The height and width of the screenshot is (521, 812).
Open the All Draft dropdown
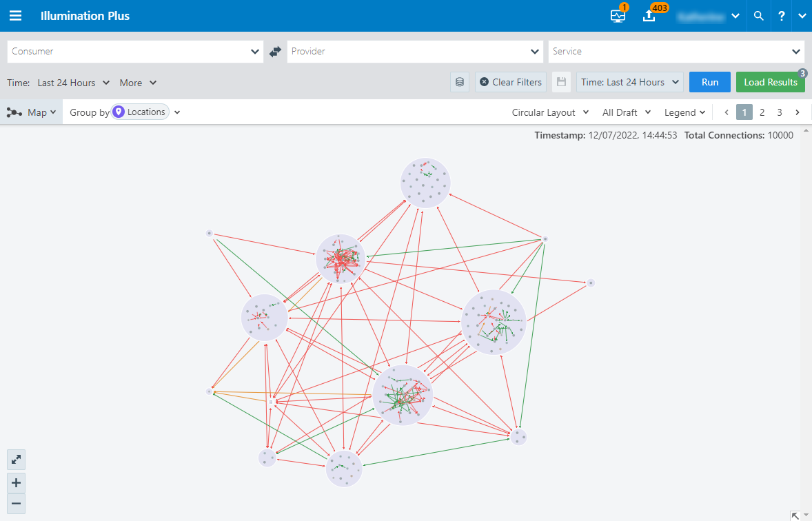(x=625, y=112)
